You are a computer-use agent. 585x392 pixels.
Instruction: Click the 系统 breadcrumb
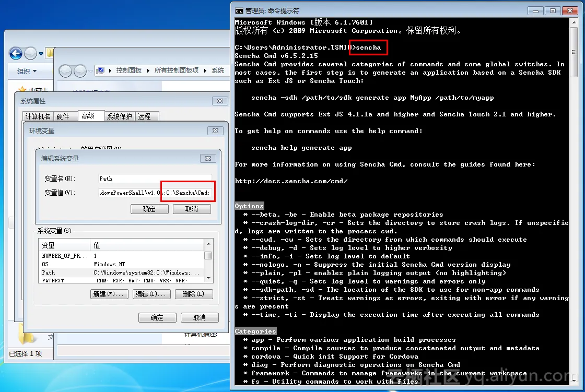point(218,70)
